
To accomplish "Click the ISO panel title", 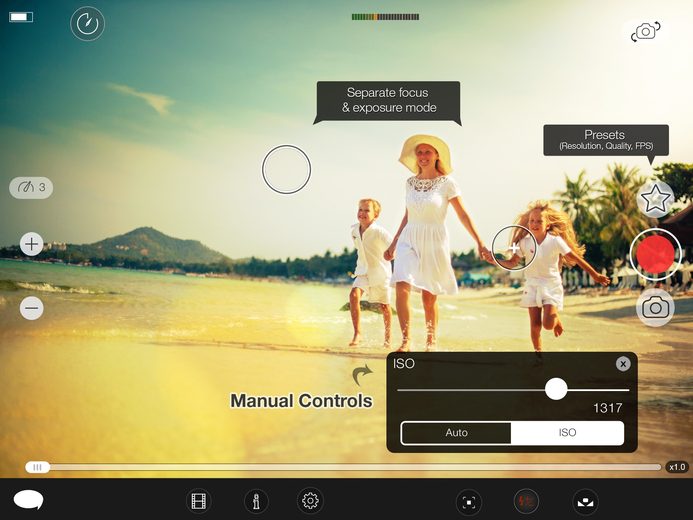I will 404,364.
